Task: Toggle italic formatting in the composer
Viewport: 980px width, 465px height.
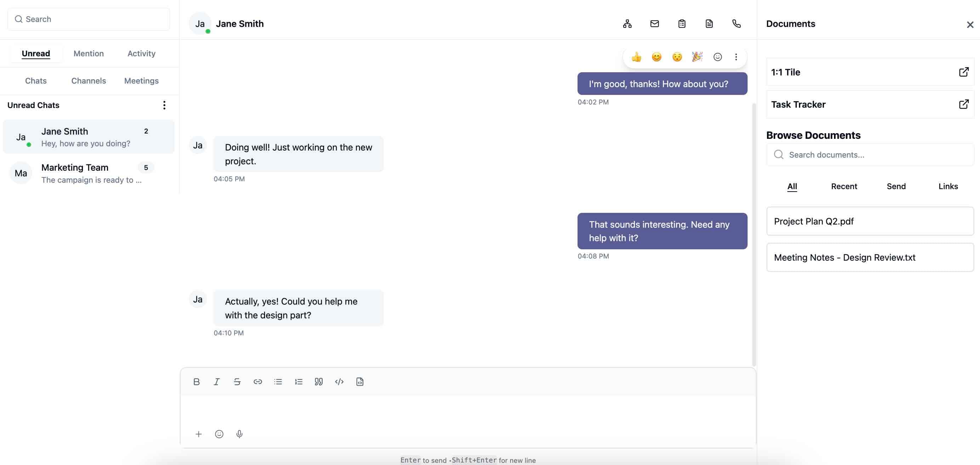Action: coord(216,382)
